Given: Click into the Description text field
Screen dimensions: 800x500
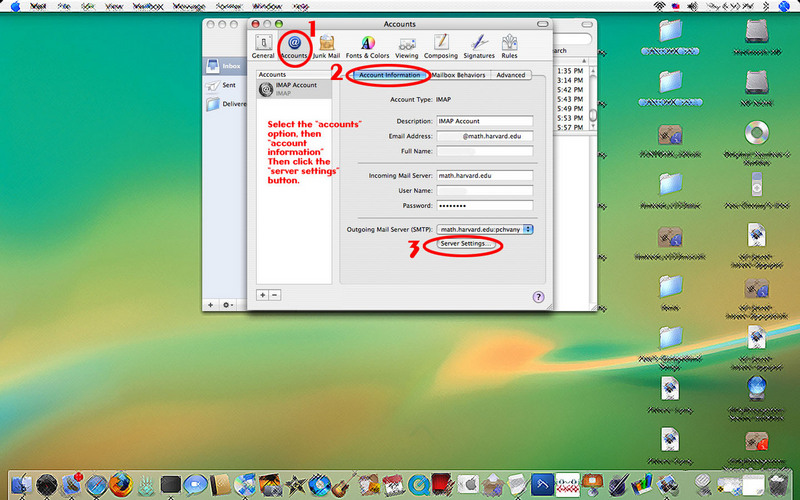Looking at the screenshot, I should tap(484, 121).
